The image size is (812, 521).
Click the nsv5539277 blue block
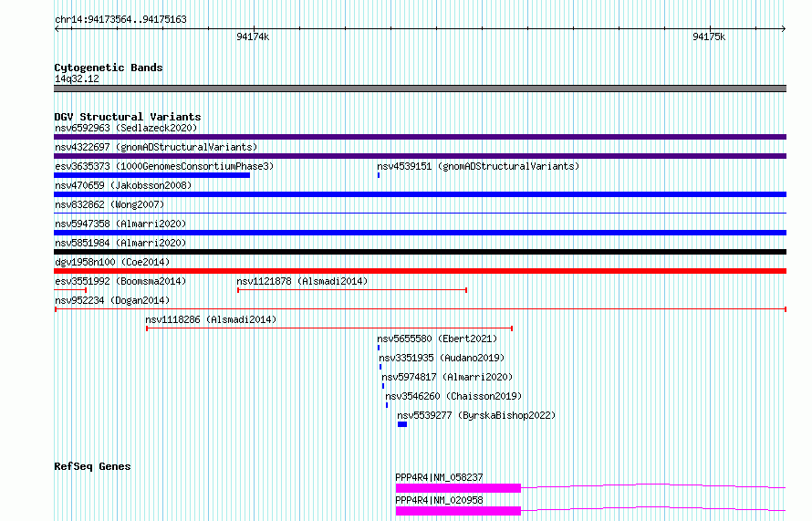point(402,424)
